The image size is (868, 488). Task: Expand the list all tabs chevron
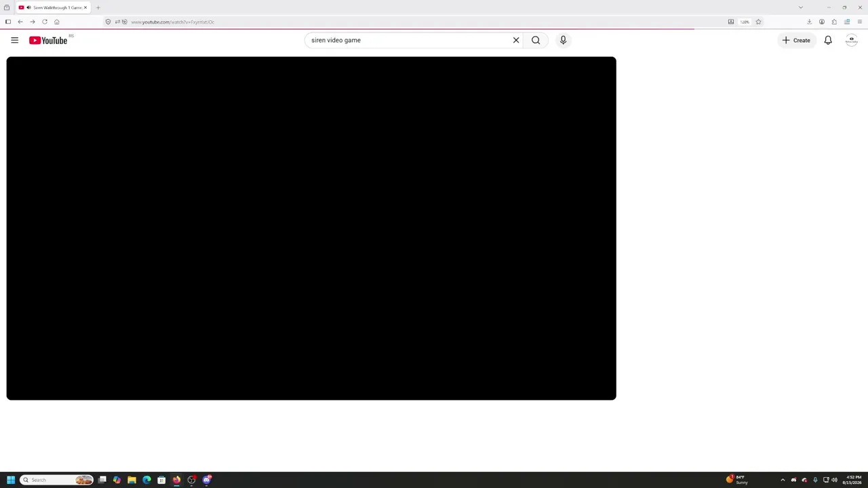coord(801,7)
